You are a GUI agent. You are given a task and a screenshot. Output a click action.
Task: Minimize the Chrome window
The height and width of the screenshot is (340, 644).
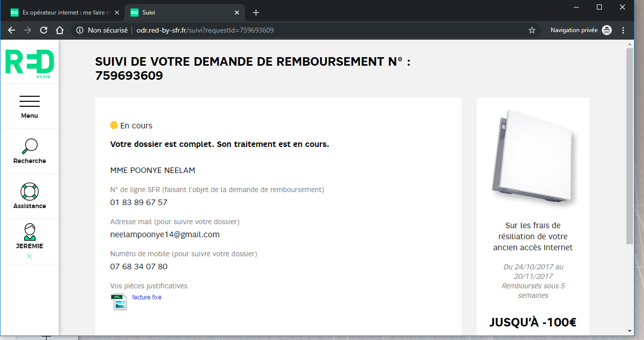(x=576, y=7)
